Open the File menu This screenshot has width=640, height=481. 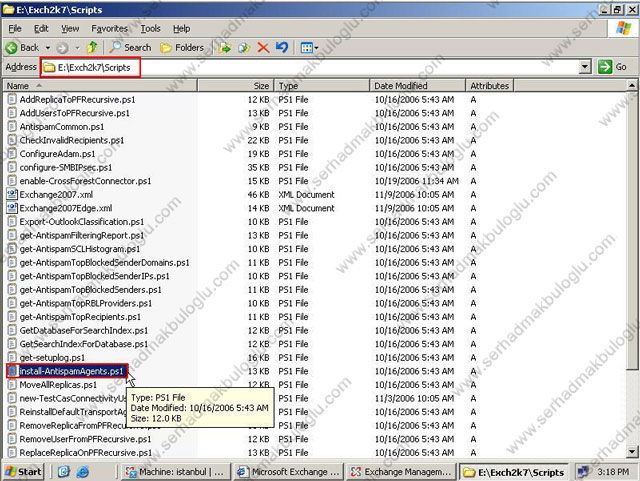tap(15, 29)
